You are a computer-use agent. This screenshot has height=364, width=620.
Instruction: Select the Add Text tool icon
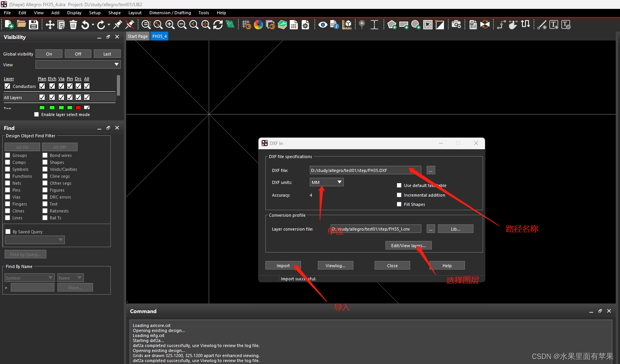click(554, 25)
